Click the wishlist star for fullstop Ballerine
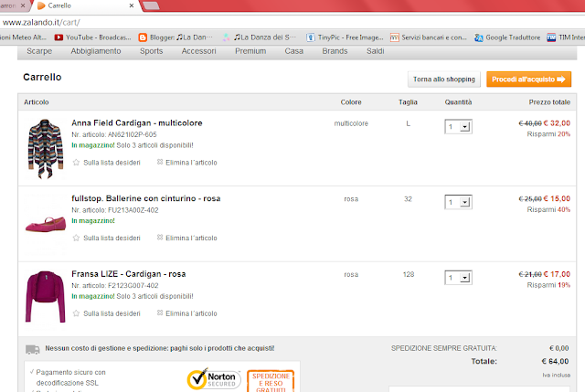Viewport: 585px width, 392px height. pos(76,238)
